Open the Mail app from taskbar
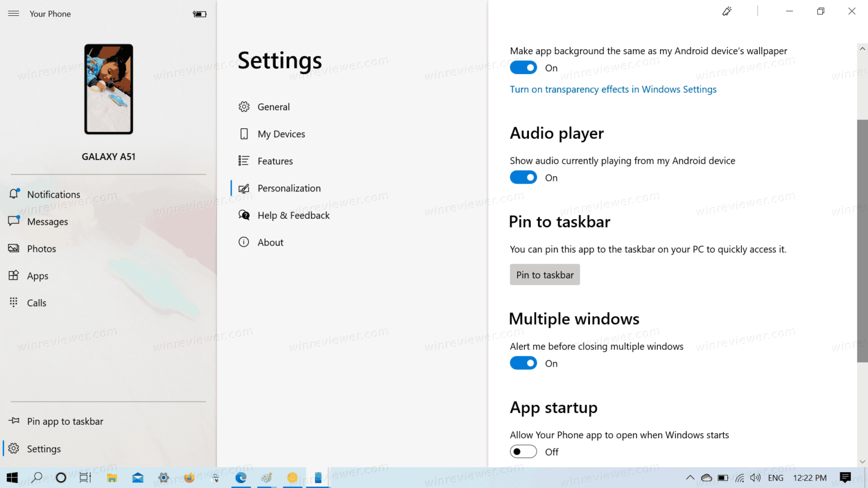The height and width of the screenshot is (488, 868). point(138,478)
